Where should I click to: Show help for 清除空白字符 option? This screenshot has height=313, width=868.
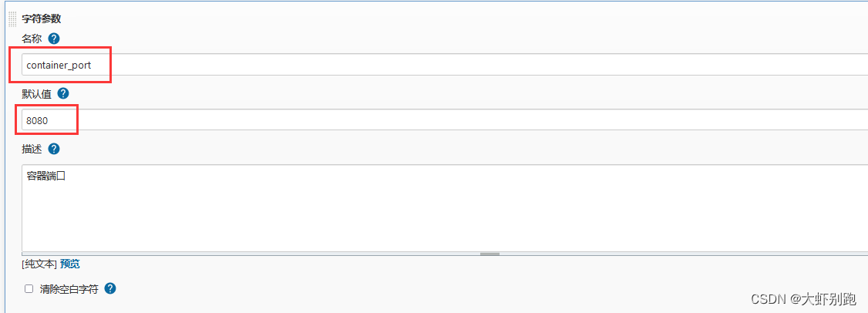tap(110, 288)
